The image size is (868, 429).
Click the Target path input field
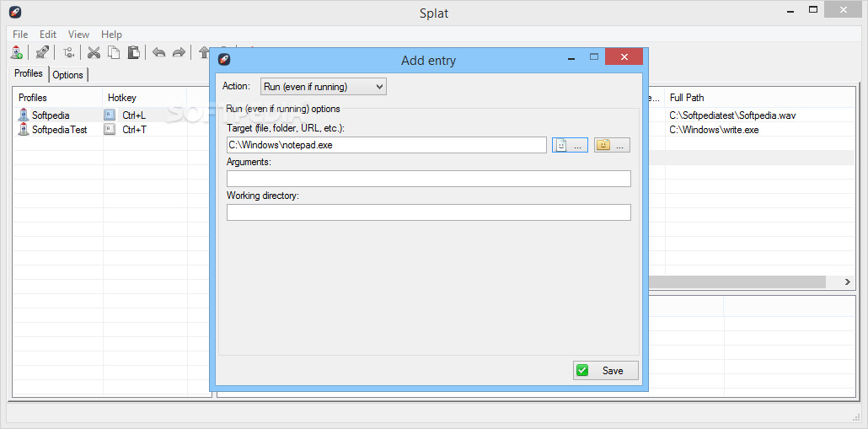387,145
